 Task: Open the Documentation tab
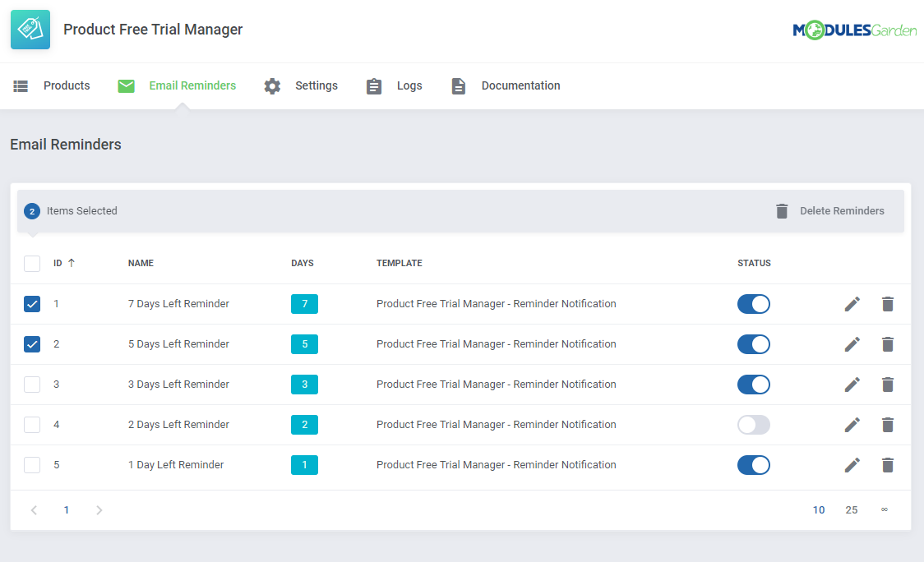tap(521, 86)
